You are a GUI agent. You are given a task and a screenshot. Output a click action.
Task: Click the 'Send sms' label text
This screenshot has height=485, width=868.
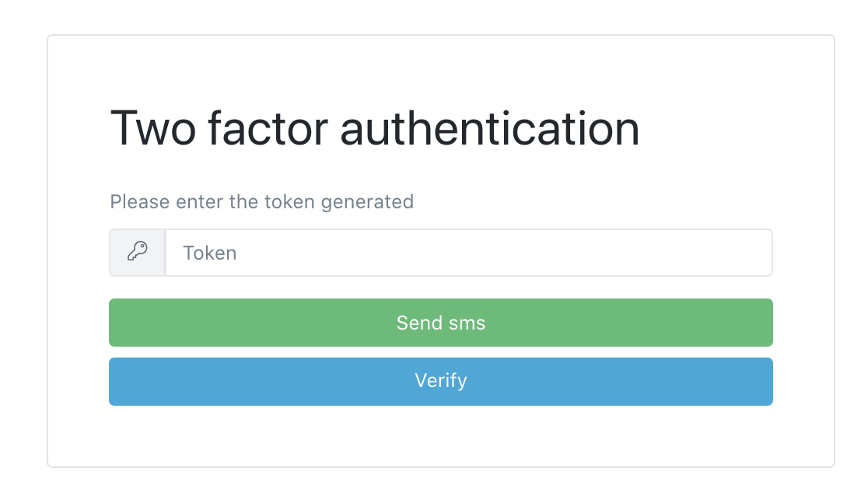point(440,323)
